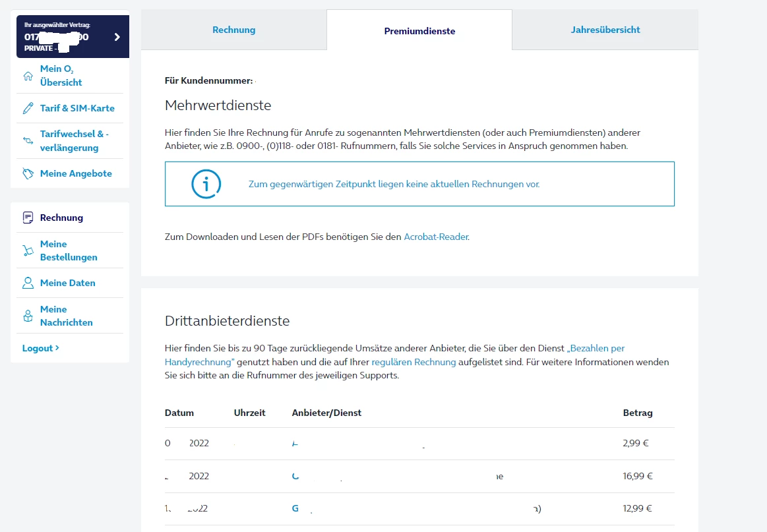The height and width of the screenshot is (532, 767).
Task: Click the cart icon for Meine Bestellungen
Action: tap(28, 251)
